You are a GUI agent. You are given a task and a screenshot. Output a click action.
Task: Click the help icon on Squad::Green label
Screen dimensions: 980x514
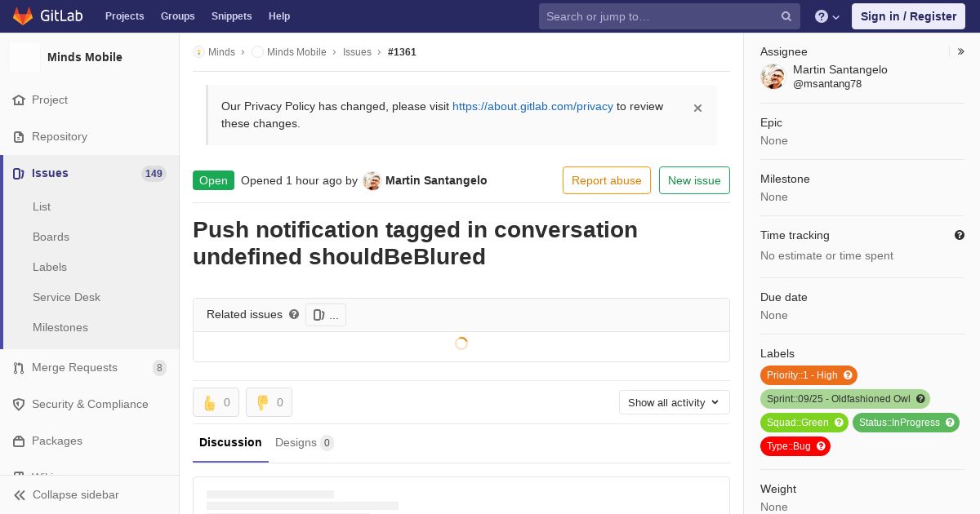click(839, 423)
